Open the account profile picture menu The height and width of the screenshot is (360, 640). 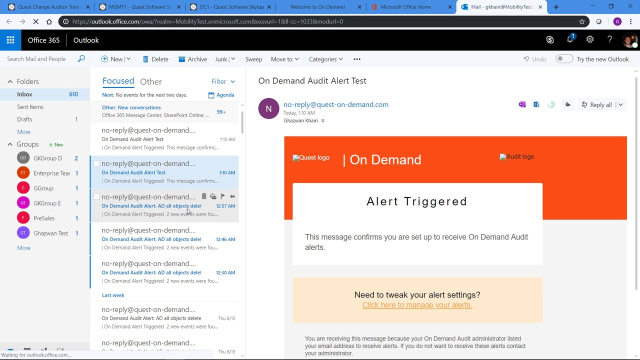(630, 40)
